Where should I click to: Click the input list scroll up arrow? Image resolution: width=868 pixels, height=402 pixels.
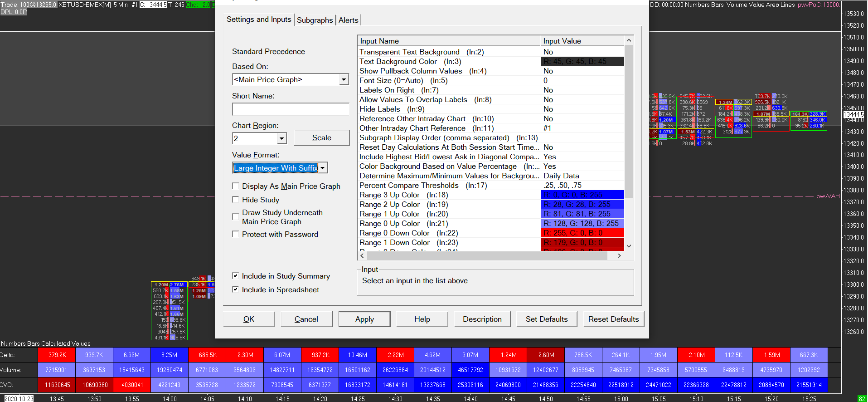[x=629, y=40]
